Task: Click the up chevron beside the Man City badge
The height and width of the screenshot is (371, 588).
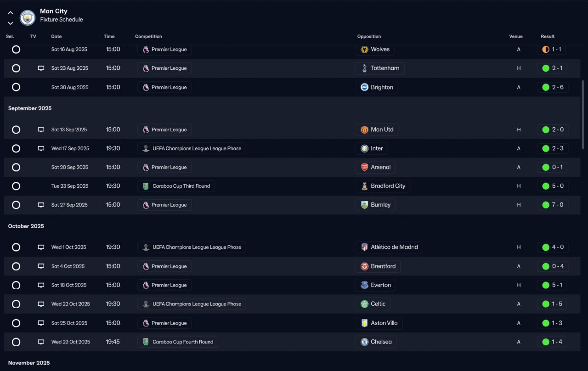Action: (11, 13)
